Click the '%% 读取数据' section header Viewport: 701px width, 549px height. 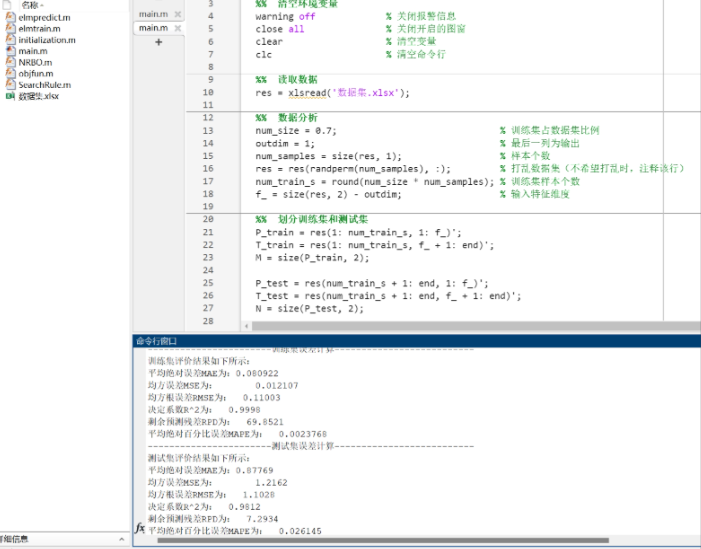coord(286,80)
